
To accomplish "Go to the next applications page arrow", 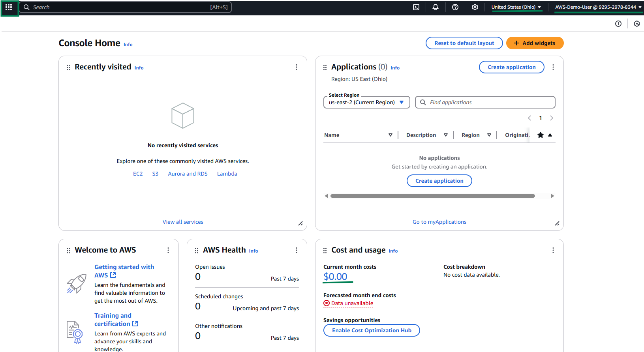I will pos(552,118).
